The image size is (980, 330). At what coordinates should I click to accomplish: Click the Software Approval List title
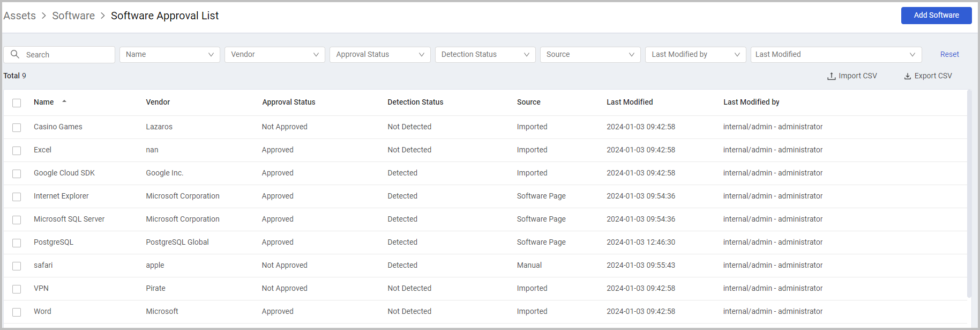pyautogui.click(x=164, y=16)
